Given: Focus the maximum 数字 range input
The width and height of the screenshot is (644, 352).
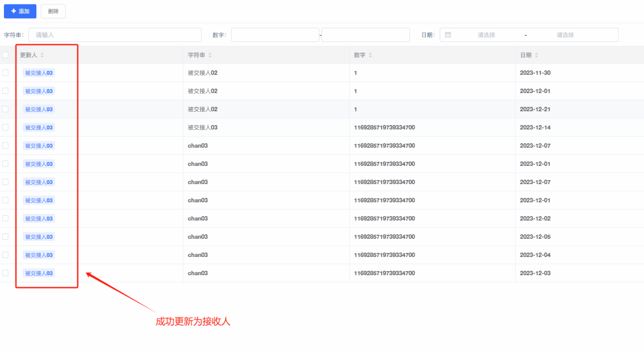Looking at the screenshot, I should tap(365, 35).
